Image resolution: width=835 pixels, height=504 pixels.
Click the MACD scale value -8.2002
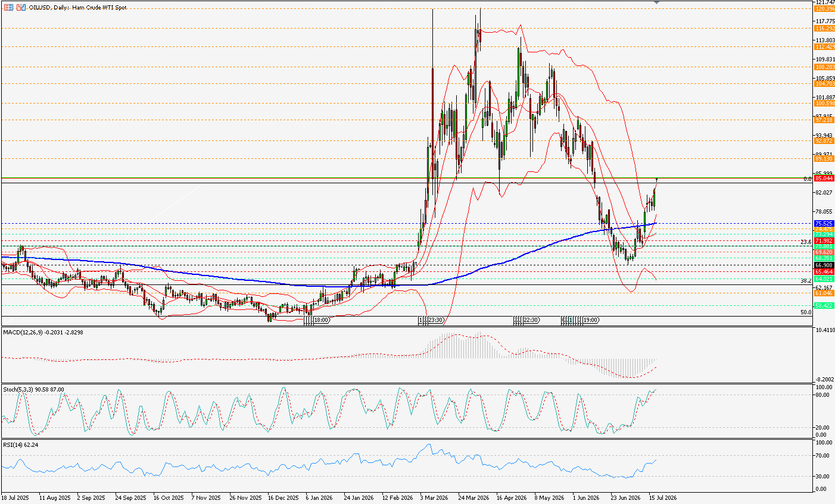point(825,379)
